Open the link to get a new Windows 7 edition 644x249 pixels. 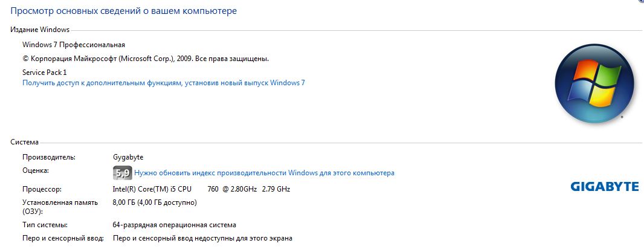click(164, 83)
